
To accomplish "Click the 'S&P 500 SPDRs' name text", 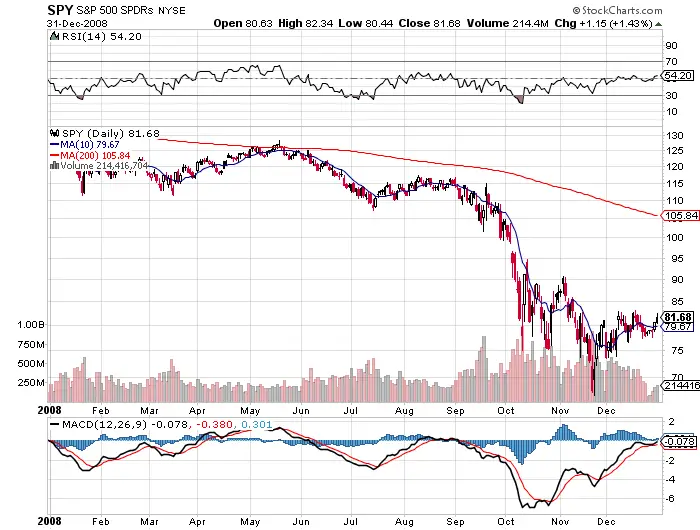I will pos(115,10).
